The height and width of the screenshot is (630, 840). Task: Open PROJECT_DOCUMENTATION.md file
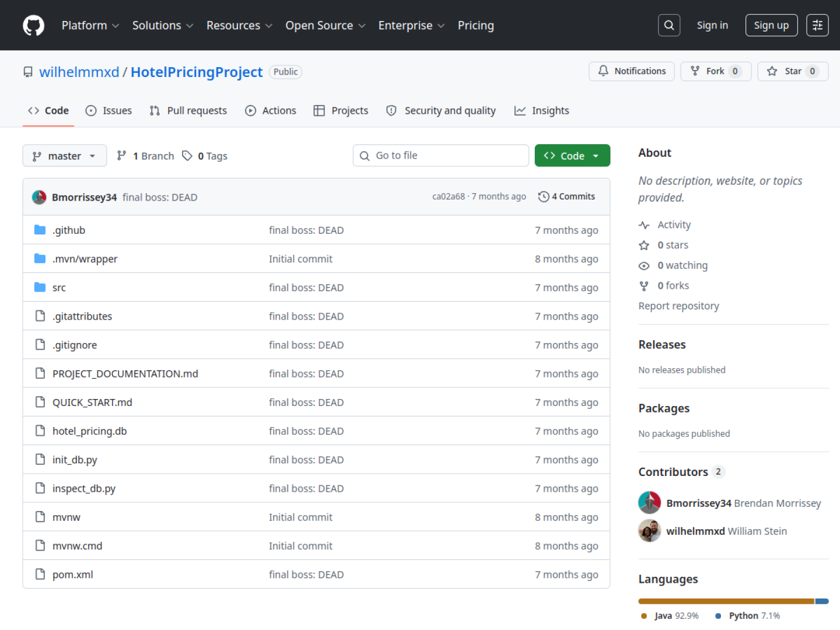pos(125,373)
